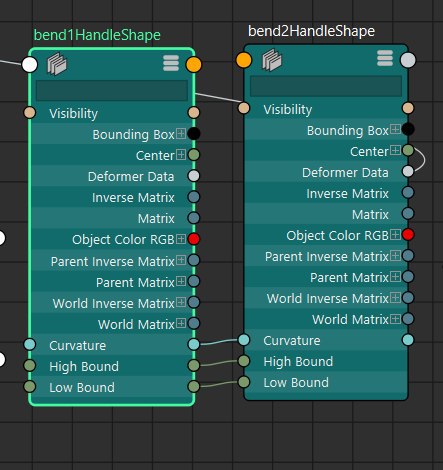The height and width of the screenshot is (470, 443).
Task: Click bend1HandleShape orange output master port
Action: point(194,64)
